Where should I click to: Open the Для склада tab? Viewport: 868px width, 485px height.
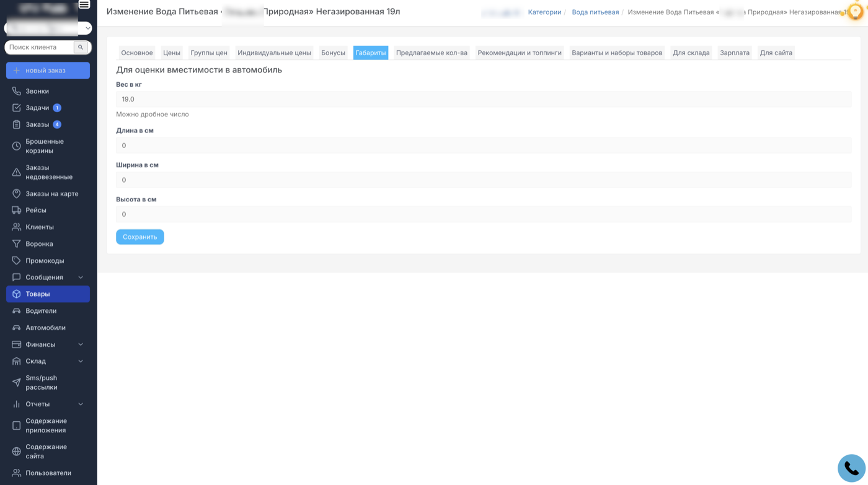[x=691, y=53]
